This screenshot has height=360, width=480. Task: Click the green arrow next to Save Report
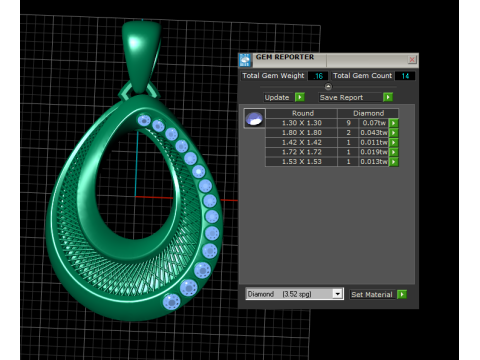tap(388, 97)
